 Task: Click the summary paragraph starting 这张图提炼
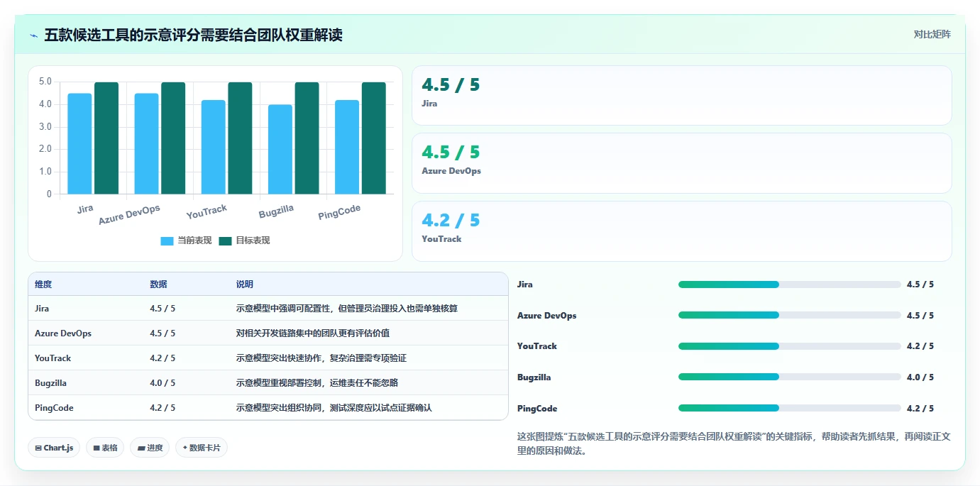tap(734, 444)
